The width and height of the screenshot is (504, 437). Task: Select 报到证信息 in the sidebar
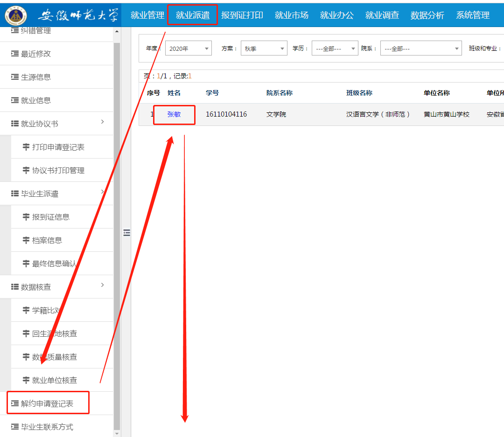51,217
